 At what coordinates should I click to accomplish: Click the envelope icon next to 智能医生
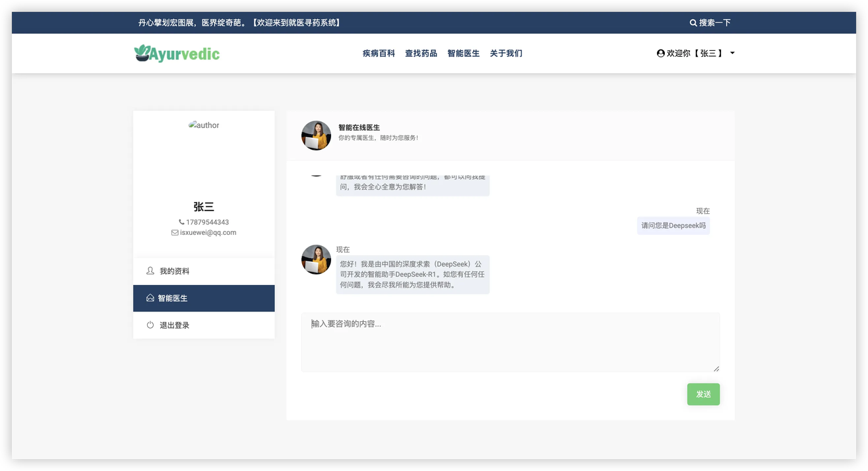coord(150,298)
